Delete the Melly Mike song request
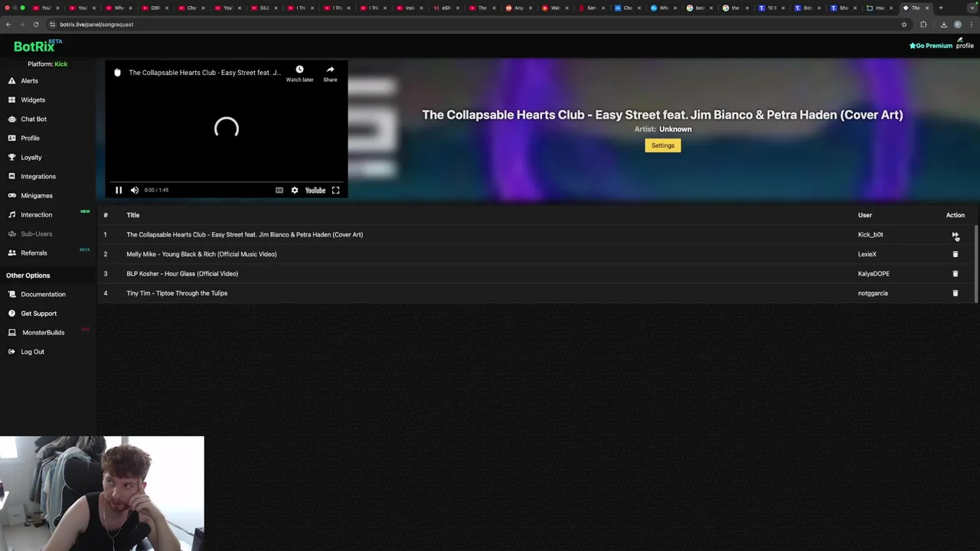The height and width of the screenshot is (551, 980). pyautogui.click(x=955, y=254)
